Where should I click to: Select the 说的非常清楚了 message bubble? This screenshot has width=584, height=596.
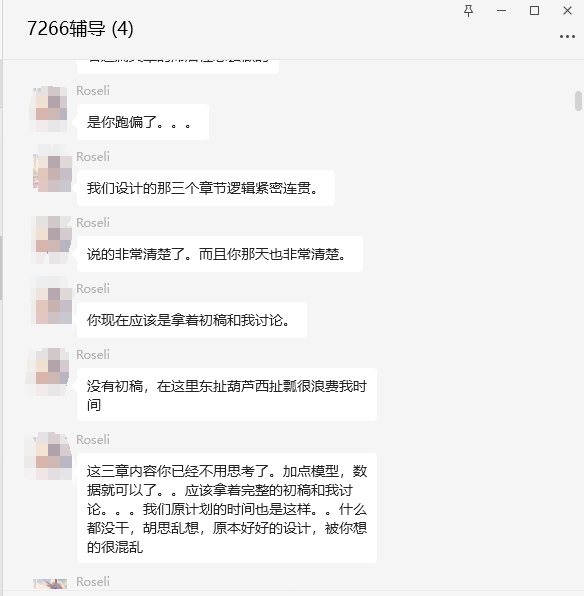point(220,254)
